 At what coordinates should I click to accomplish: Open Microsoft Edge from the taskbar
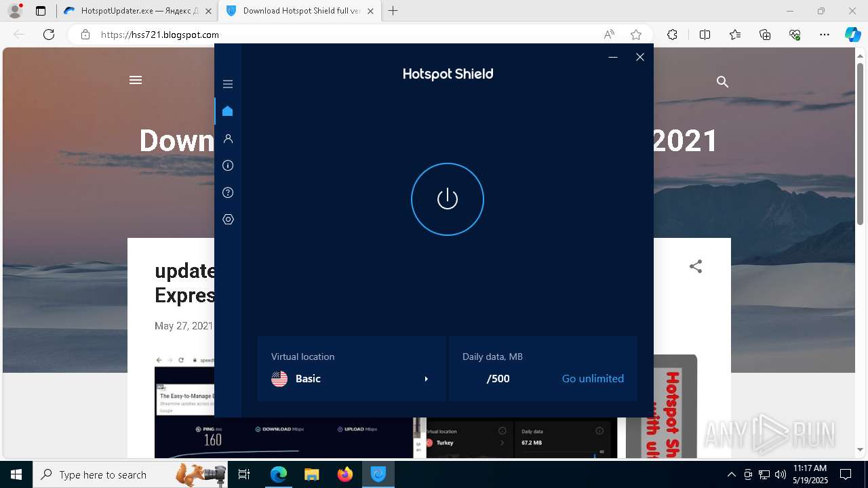click(279, 474)
